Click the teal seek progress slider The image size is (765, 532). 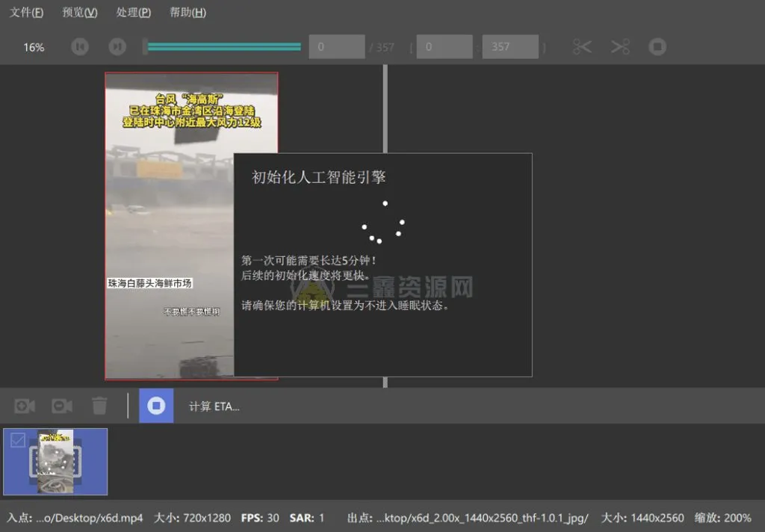223,46
